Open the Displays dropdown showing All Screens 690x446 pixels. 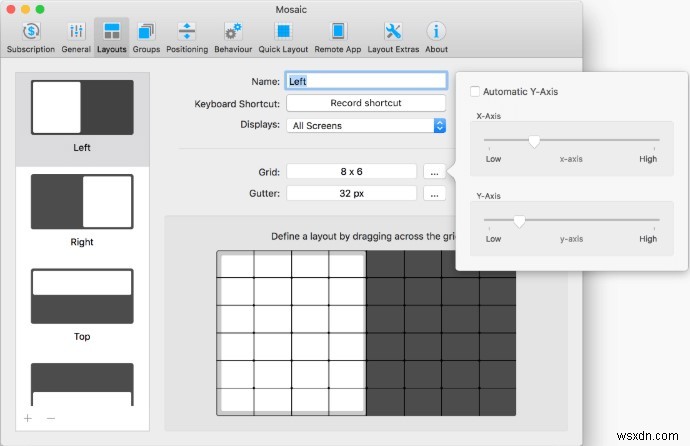pyautogui.click(x=366, y=126)
